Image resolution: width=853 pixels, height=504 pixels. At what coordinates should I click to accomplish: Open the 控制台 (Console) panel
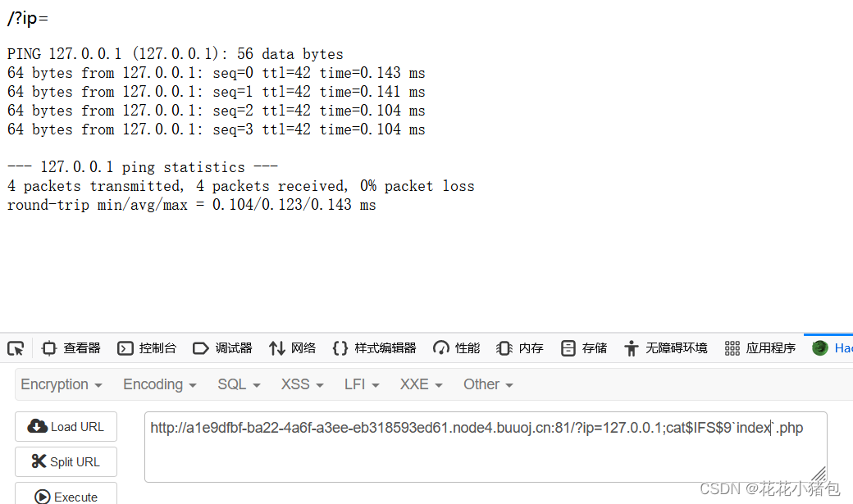(147, 348)
